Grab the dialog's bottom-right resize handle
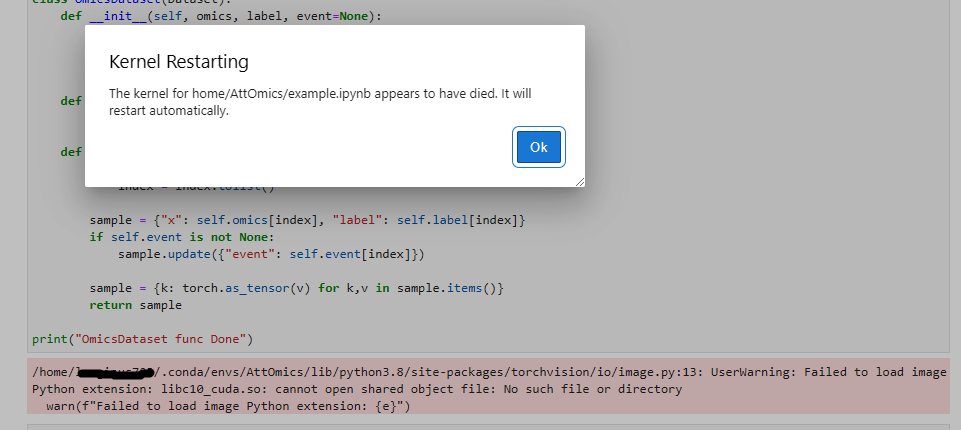This screenshot has height=430, width=961. 580,182
